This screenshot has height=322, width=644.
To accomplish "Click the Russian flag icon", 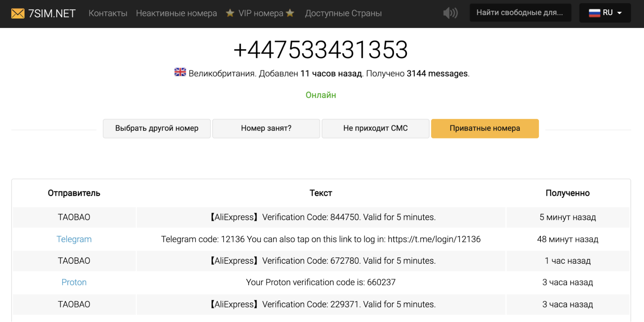I will click(594, 13).
